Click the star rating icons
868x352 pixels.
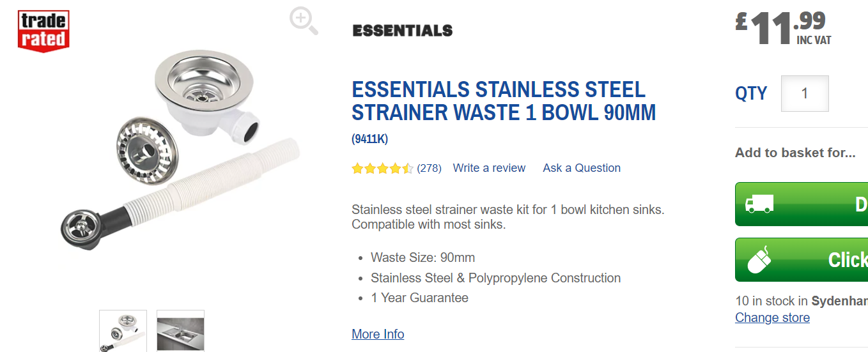(382, 169)
